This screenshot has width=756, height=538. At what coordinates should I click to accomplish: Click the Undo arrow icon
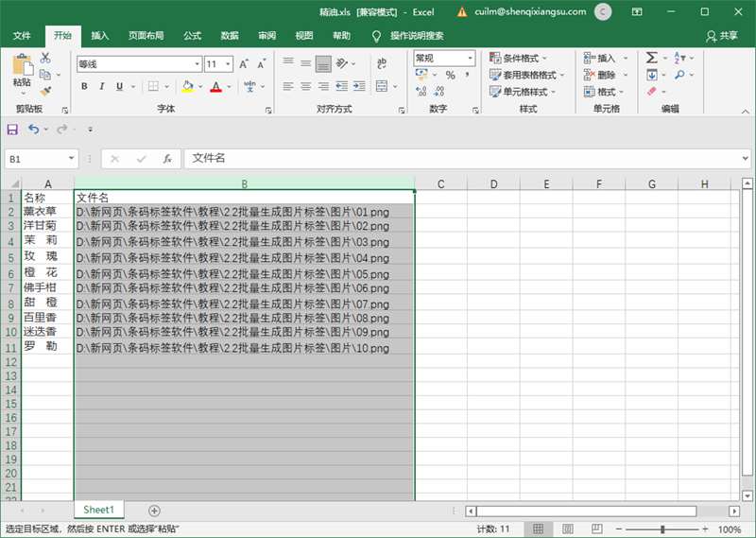click(33, 129)
